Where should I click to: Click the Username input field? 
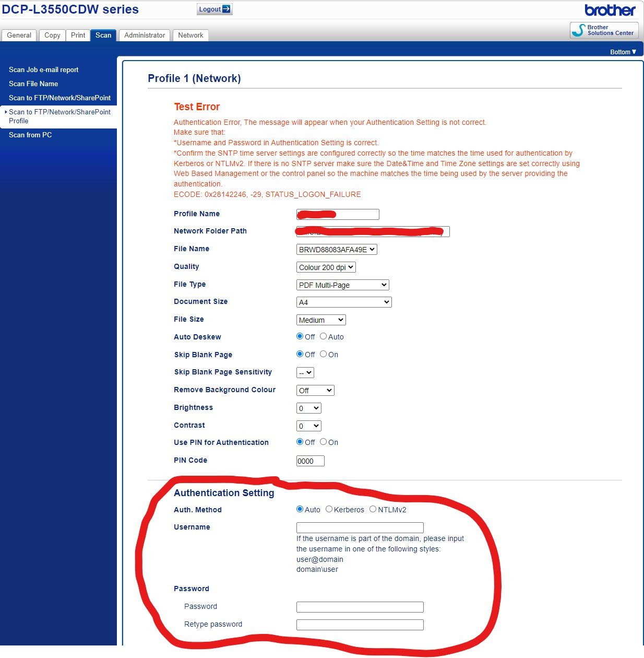(360, 527)
